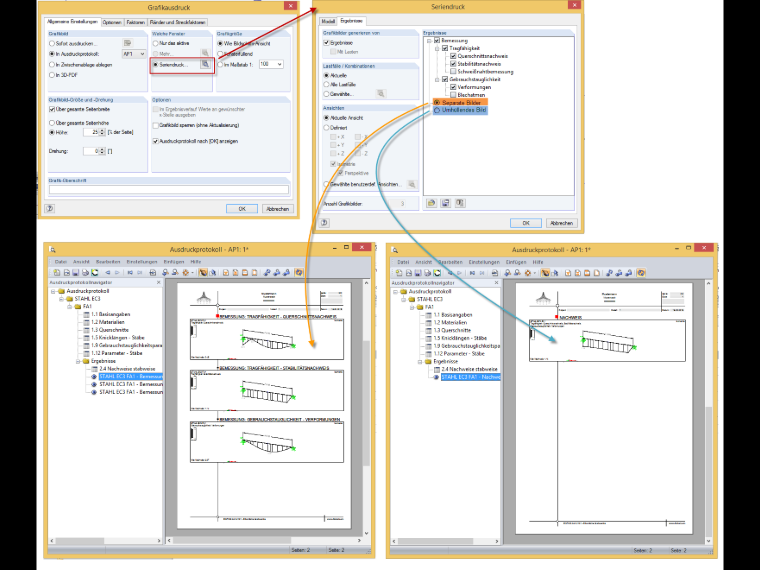Click the magnifier icon beside Gewählte benutzerdef. Ansichten
Viewport: 760px width, 570px height.
(412, 184)
